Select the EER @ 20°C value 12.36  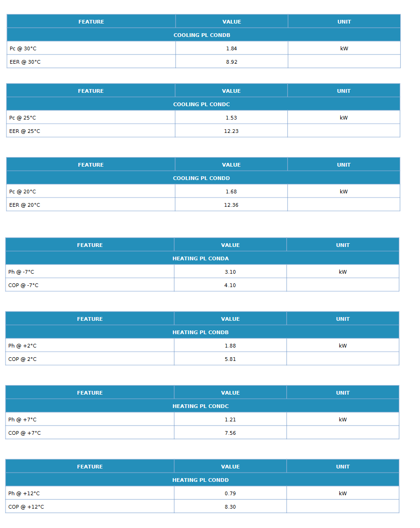pyautogui.click(x=231, y=205)
